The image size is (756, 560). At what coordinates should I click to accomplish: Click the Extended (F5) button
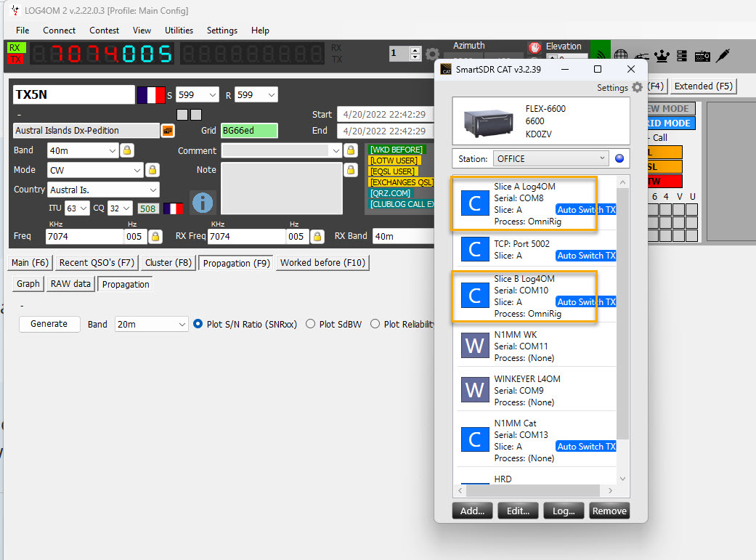click(704, 86)
